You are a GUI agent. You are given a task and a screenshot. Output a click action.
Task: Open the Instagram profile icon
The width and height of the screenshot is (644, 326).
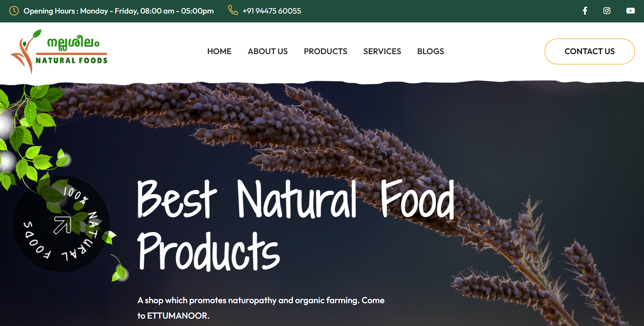point(607,11)
